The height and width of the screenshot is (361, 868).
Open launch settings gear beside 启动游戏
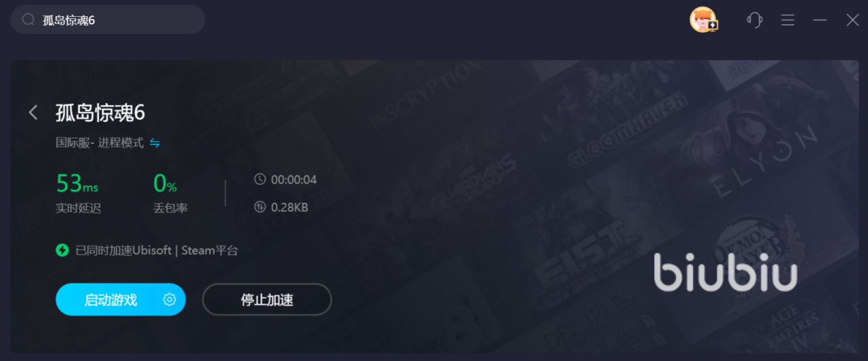tap(170, 299)
